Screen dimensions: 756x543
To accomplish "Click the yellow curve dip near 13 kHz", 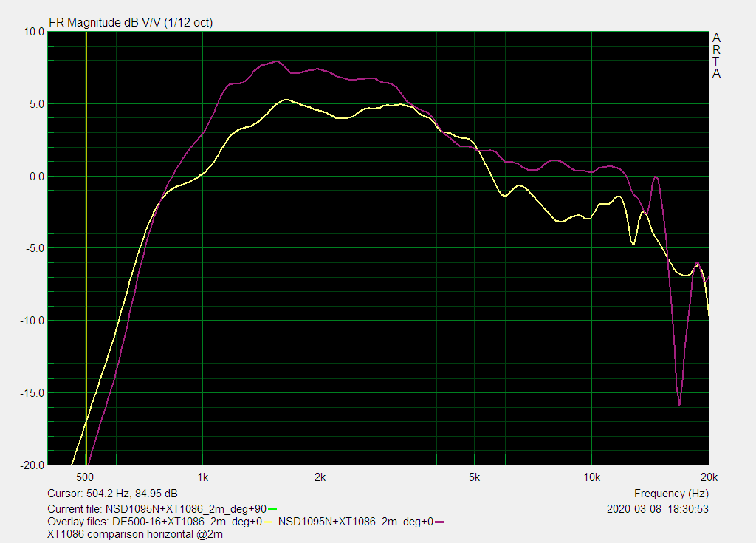I will tap(633, 243).
